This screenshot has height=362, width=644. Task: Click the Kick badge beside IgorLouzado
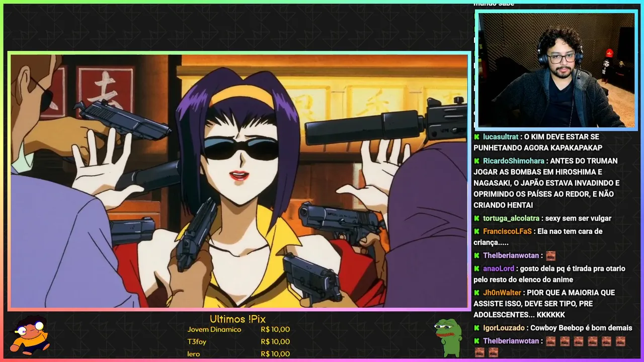coord(477,328)
